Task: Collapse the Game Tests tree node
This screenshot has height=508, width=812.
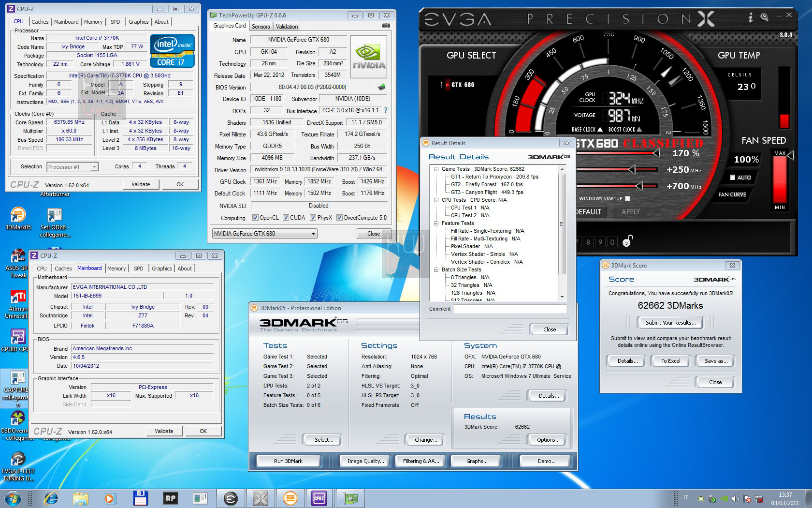Action: point(436,169)
